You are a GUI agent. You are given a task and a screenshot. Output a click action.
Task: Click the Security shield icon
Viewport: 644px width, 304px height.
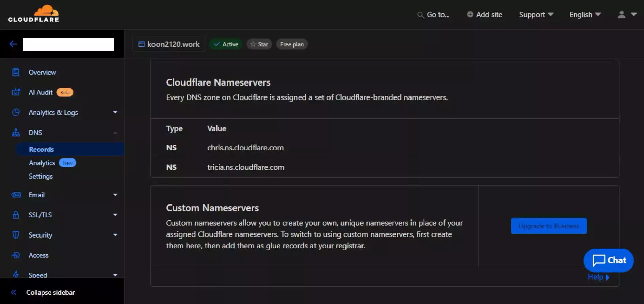tap(16, 235)
